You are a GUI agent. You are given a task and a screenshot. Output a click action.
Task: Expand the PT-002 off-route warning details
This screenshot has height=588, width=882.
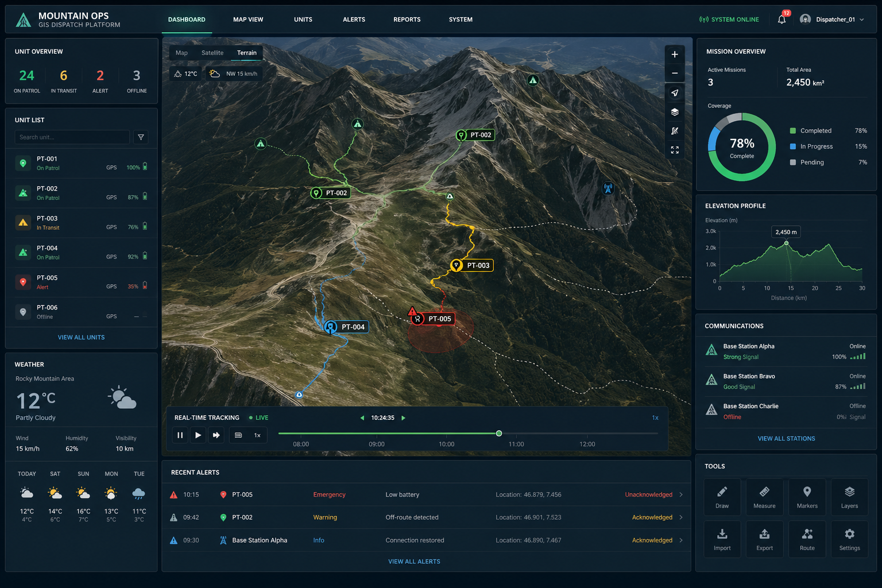(680, 517)
